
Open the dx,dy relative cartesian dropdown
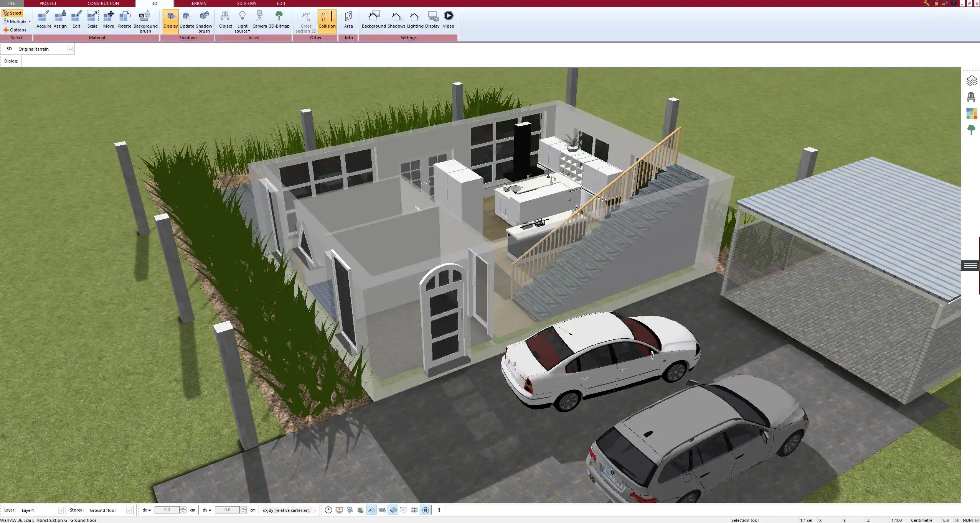click(315, 510)
